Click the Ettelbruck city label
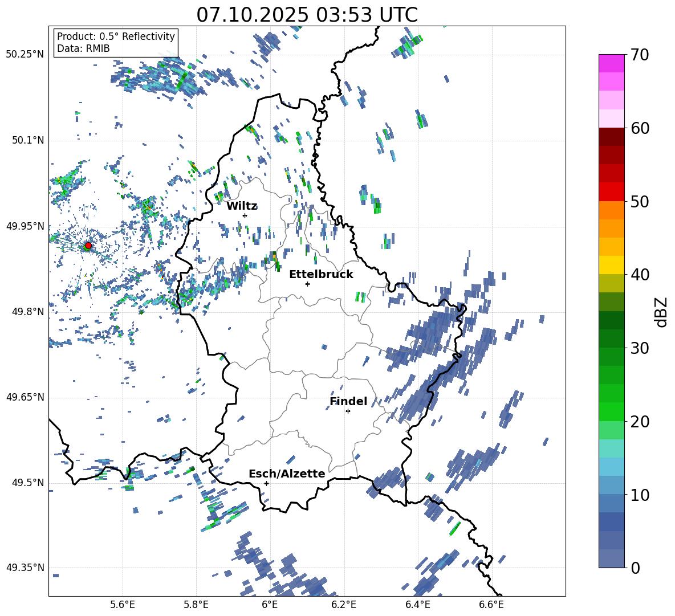 click(x=321, y=275)
